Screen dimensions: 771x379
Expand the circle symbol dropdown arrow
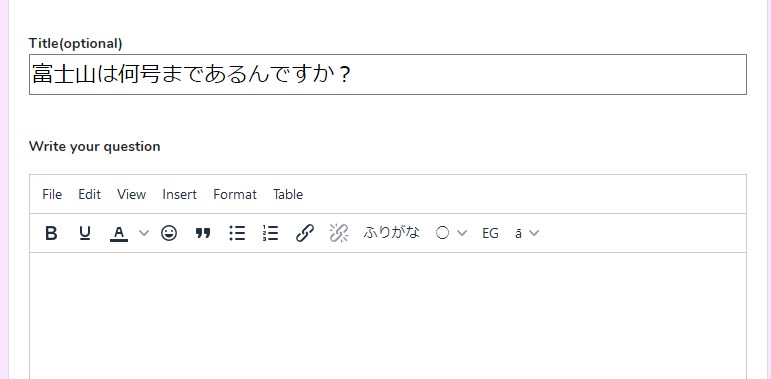[461, 233]
